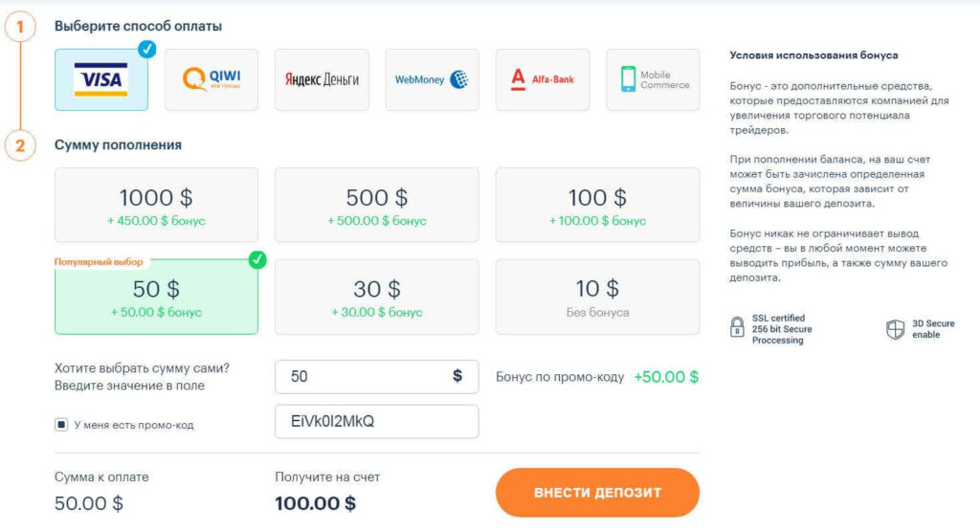Pick Яндекс Деньги payment option
Viewport: 980px width, 532px height.
pyautogui.click(x=322, y=80)
